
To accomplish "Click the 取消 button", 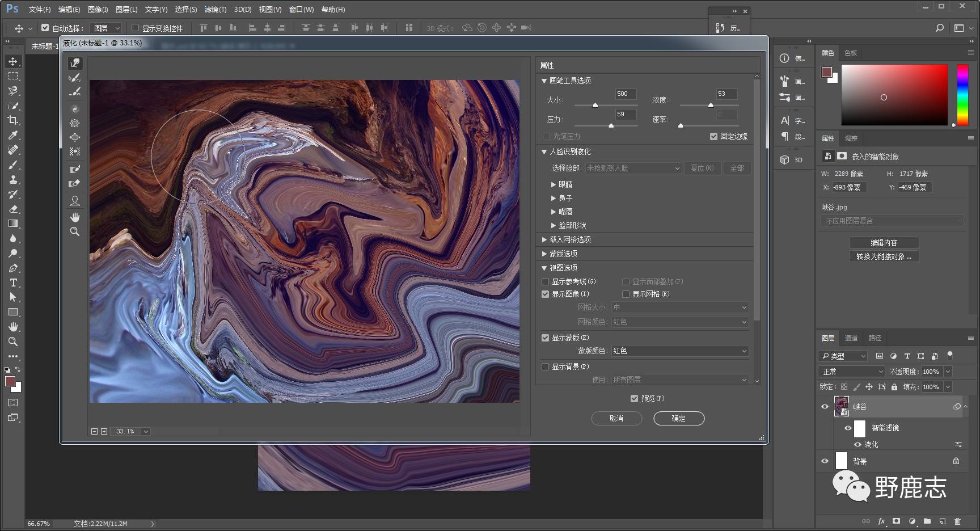I will 616,418.
